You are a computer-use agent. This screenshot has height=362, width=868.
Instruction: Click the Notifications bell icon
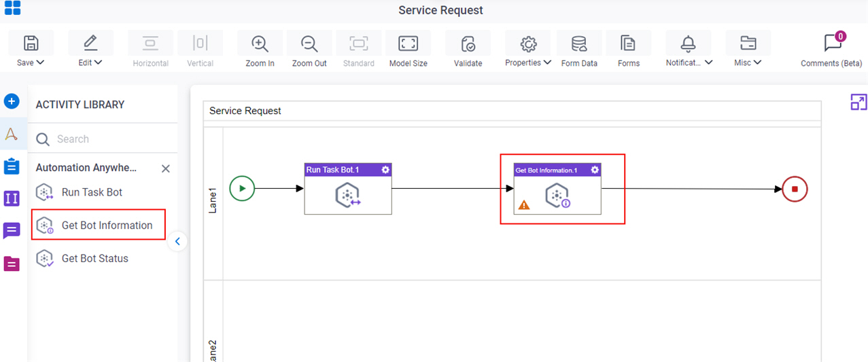pyautogui.click(x=689, y=43)
